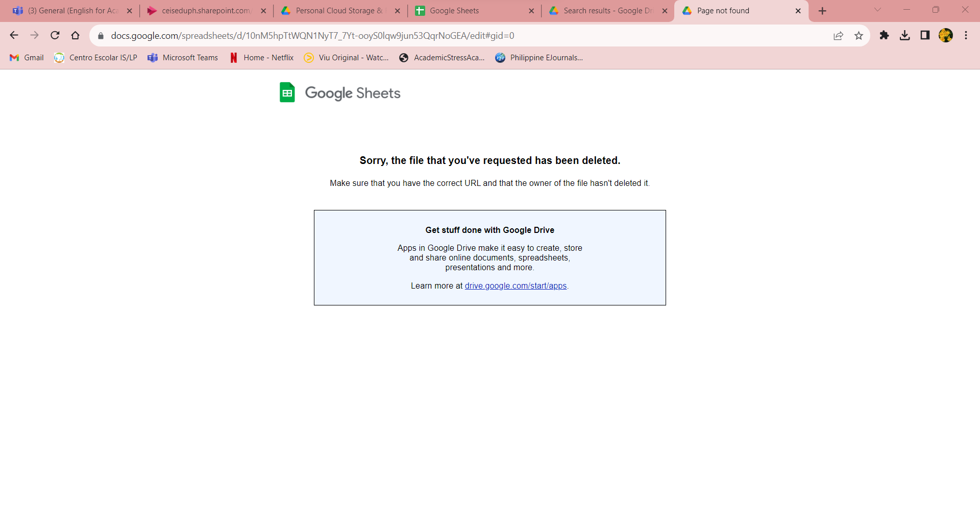This screenshot has height=521, width=980.
Task: Close the General Teams tab
Action: [x=129, y=11]
